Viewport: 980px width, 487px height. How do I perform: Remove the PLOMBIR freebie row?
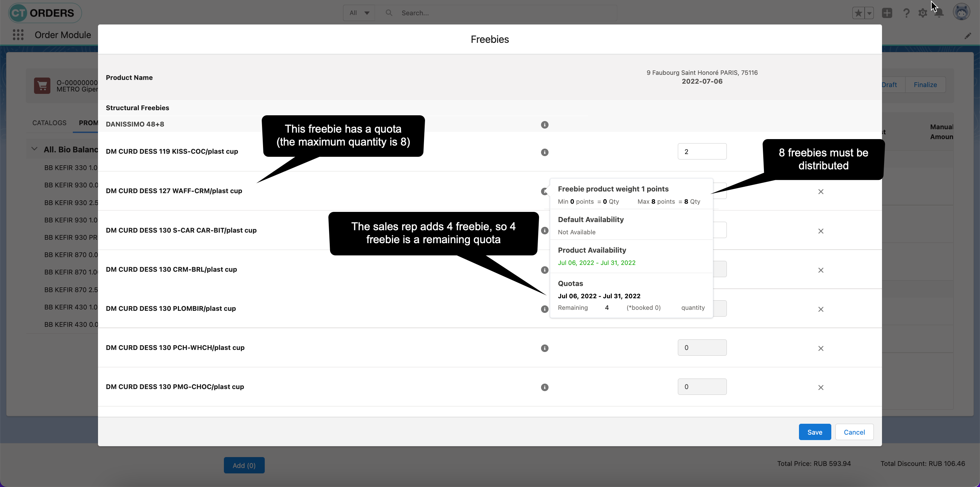click(x=821, y=309)
